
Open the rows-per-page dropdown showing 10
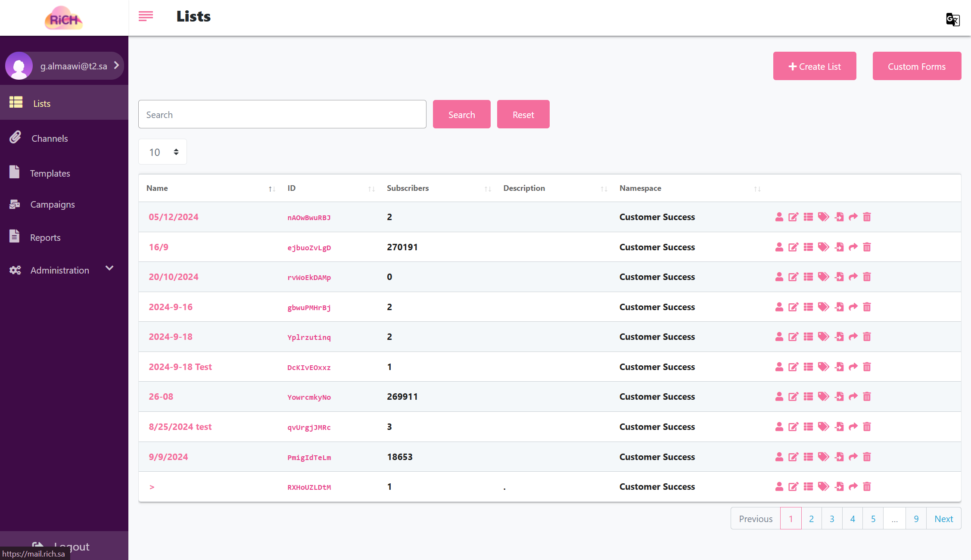162,152
